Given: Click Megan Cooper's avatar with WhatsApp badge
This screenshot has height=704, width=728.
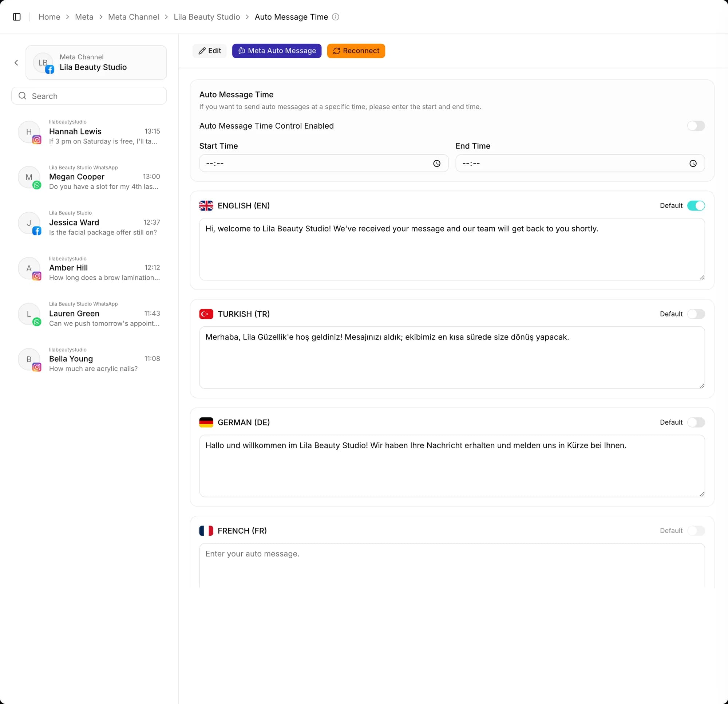Looking at the screenshot, I should click(29, 178).
